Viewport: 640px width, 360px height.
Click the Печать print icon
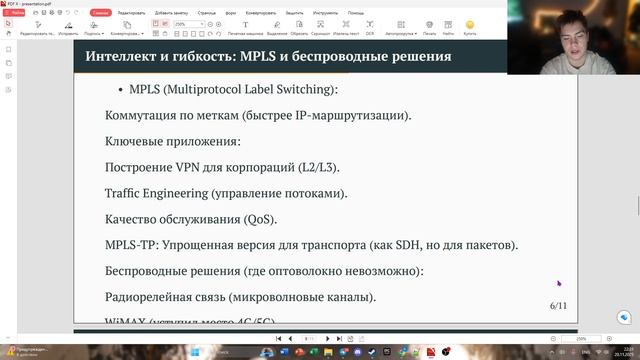429,25
